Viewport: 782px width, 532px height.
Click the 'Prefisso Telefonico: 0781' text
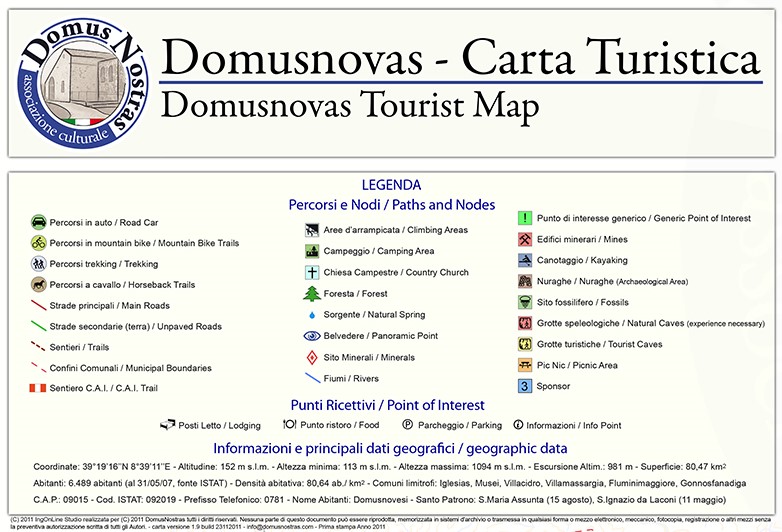click(234, 500)
